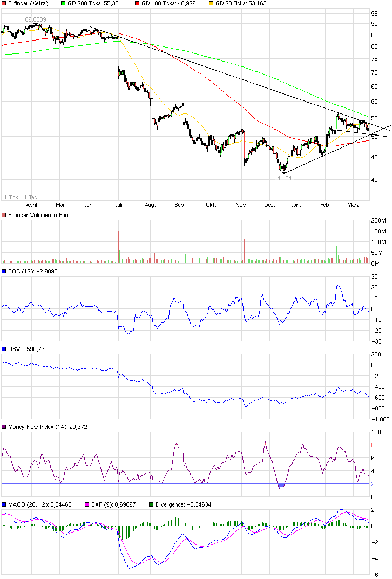
Task: Click the 'OBV: -590,73' label
Action: tap(26, 349)
